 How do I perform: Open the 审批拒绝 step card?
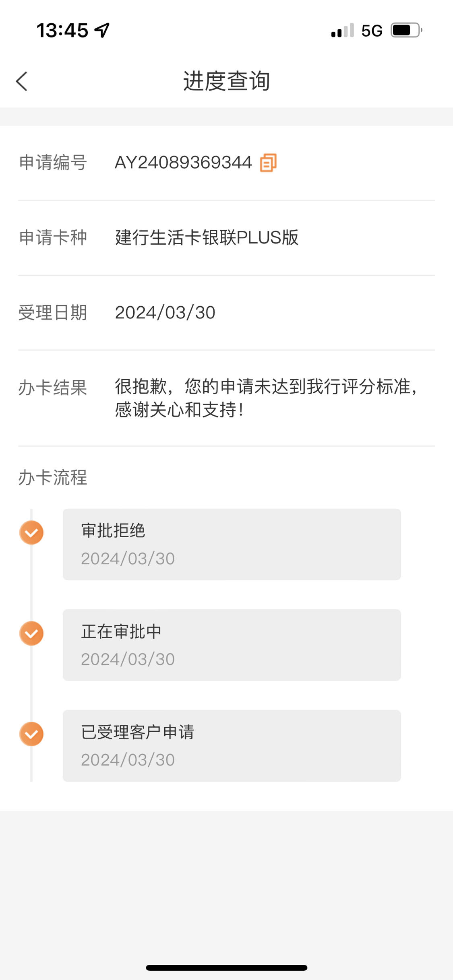pos(232,544)
